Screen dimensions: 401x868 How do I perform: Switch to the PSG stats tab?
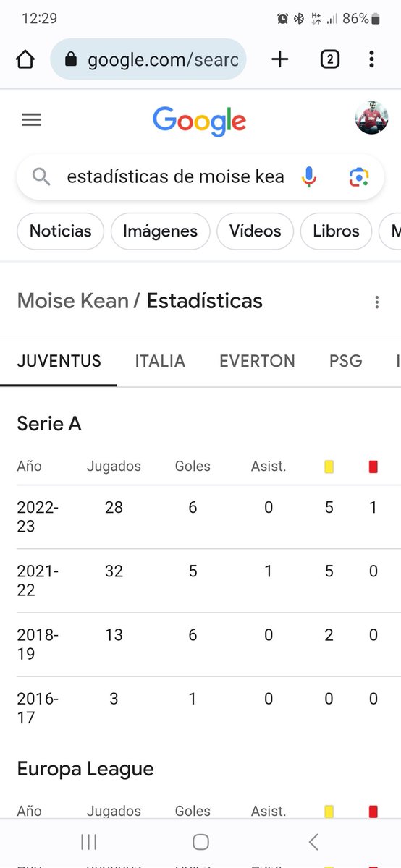pos(345,361)
